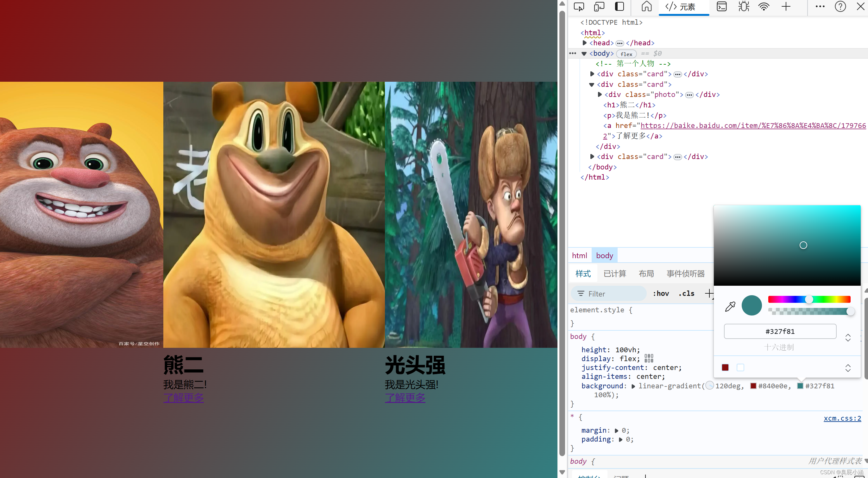Switch to the 已计算 computed tab

point(615,273)
